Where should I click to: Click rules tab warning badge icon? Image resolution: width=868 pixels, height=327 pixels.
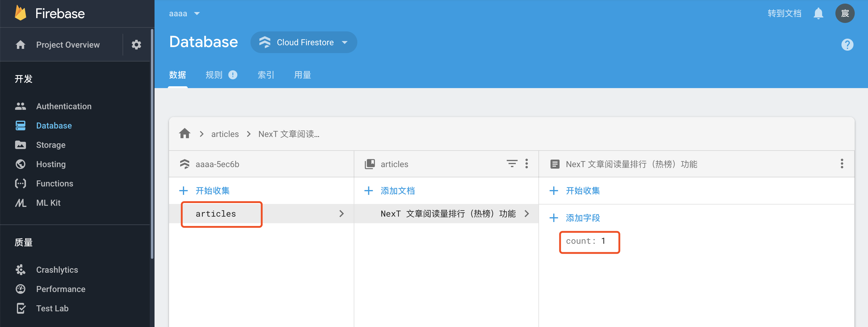(232, 75)
